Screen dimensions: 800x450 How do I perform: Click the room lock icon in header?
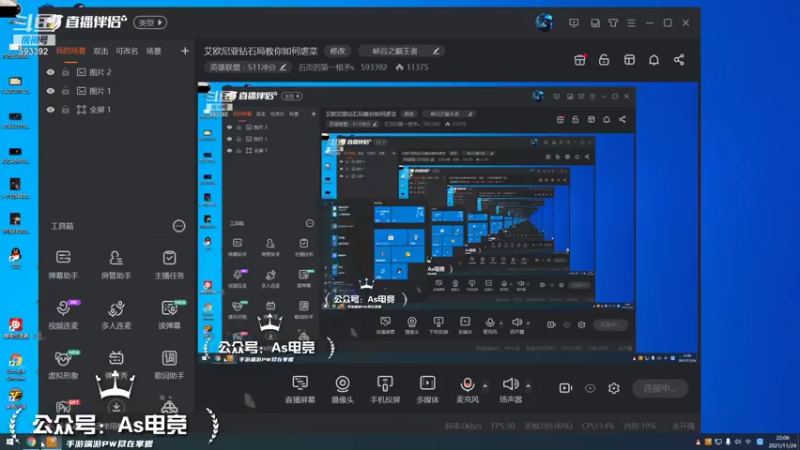click(604, 60)
